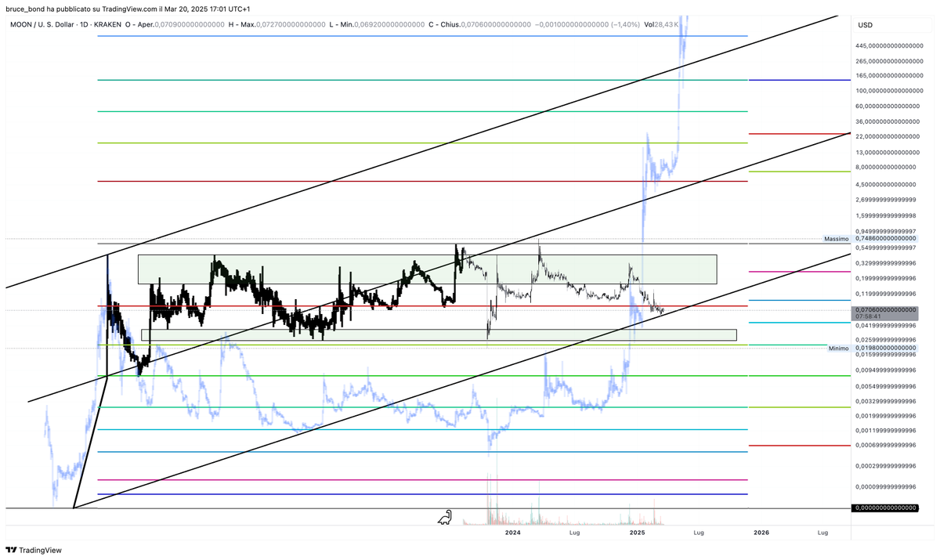Screen dimensions: 940x560
Task: Click the 0,00119999999999996 price axis label
Action: [885, 430]
